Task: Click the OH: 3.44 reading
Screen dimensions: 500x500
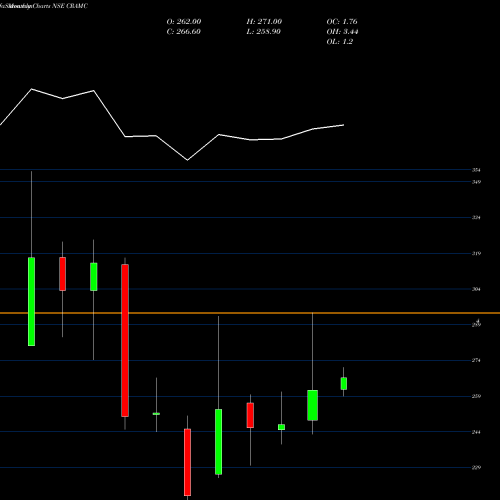Action: tap(342, 32)
